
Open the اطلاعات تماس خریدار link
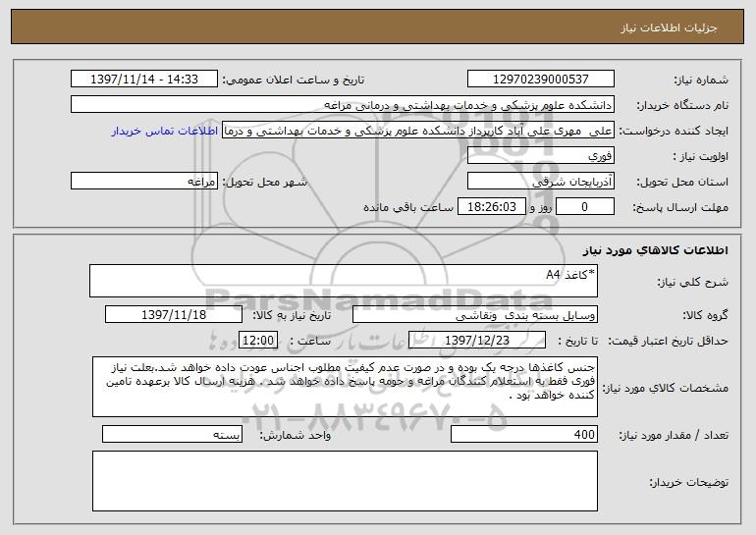164,132
